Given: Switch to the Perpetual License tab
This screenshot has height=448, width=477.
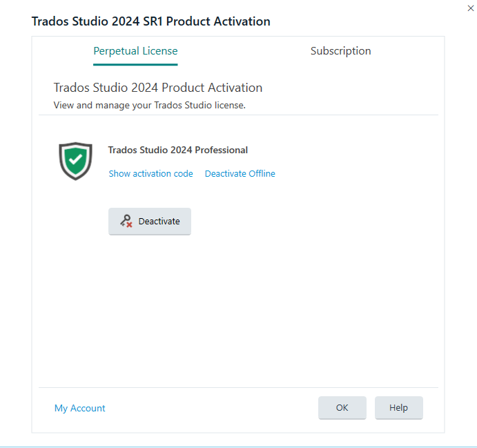Looking at the screenshot, I should (135, 51).
